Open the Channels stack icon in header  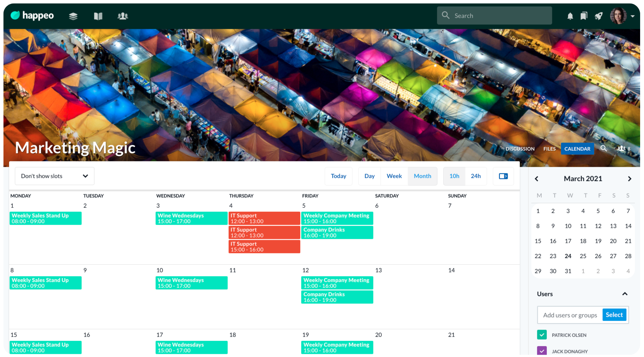pyautogui.click(x=73, y=16)
